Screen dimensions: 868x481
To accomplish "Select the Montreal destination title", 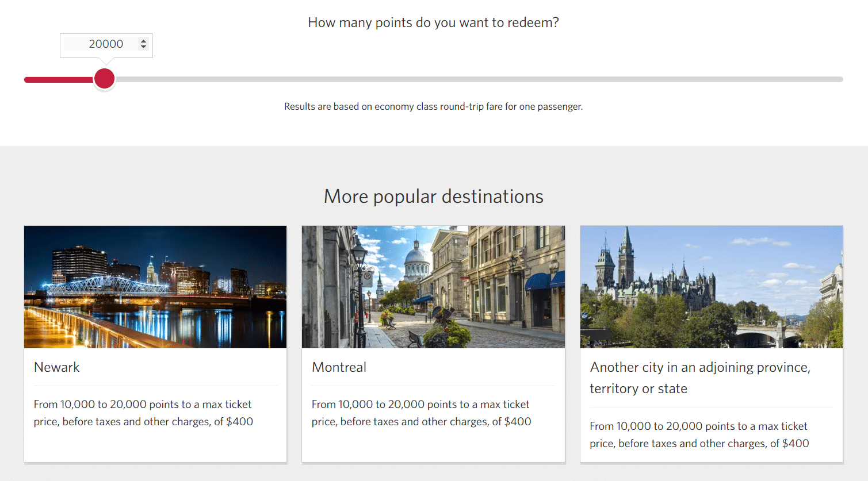I will 339,367.
